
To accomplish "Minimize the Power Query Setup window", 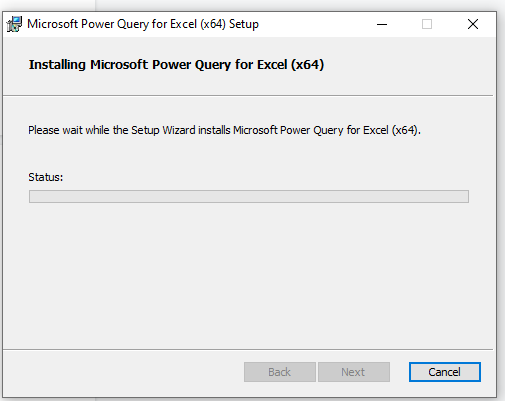I will point(382,24).
